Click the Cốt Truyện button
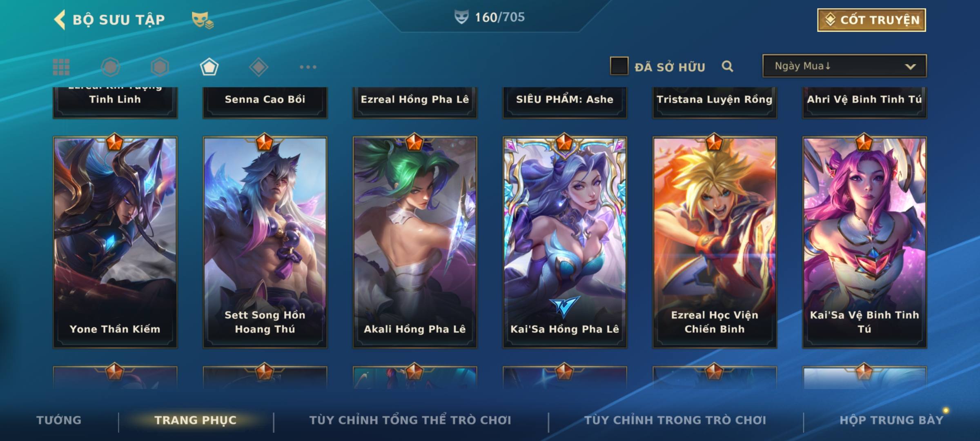The height and width of the screenshot is (441, 980). pos(871,20)
